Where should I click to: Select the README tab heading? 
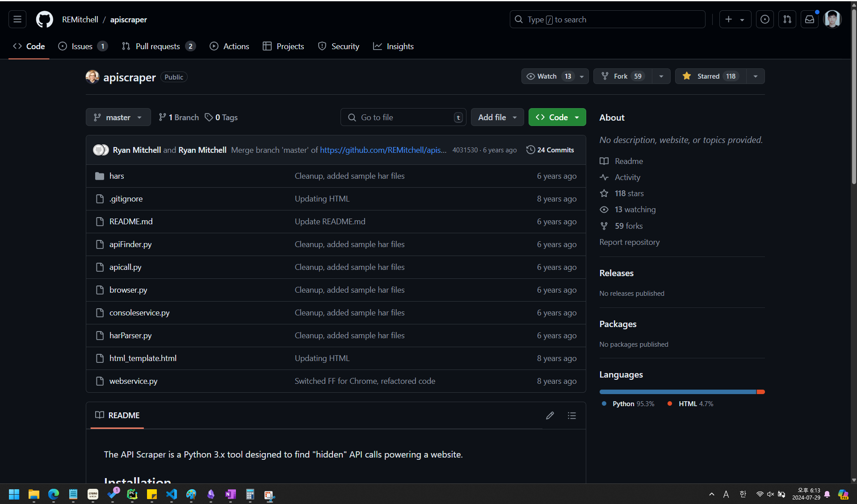118,416
